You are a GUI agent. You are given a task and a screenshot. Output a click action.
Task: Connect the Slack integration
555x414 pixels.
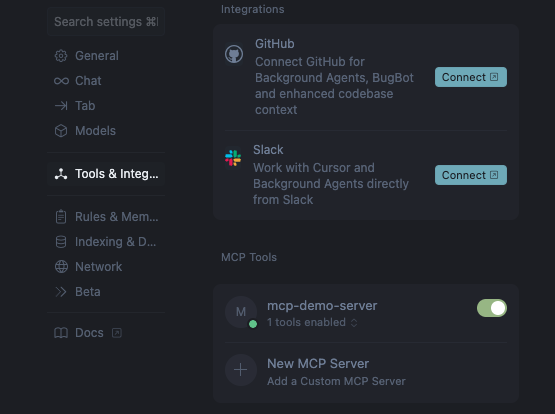click(471, 175)
